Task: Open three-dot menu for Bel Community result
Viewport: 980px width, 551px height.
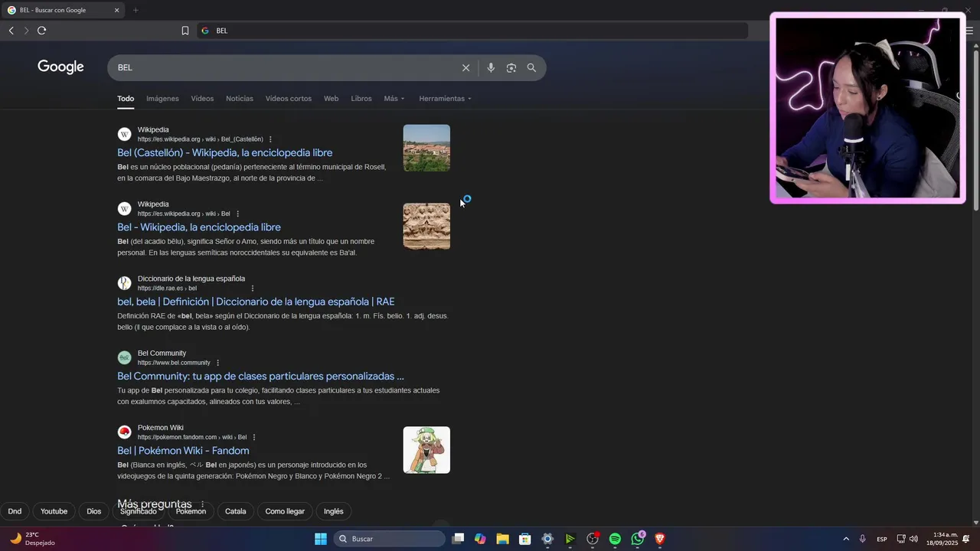Action: pos(217,363)
